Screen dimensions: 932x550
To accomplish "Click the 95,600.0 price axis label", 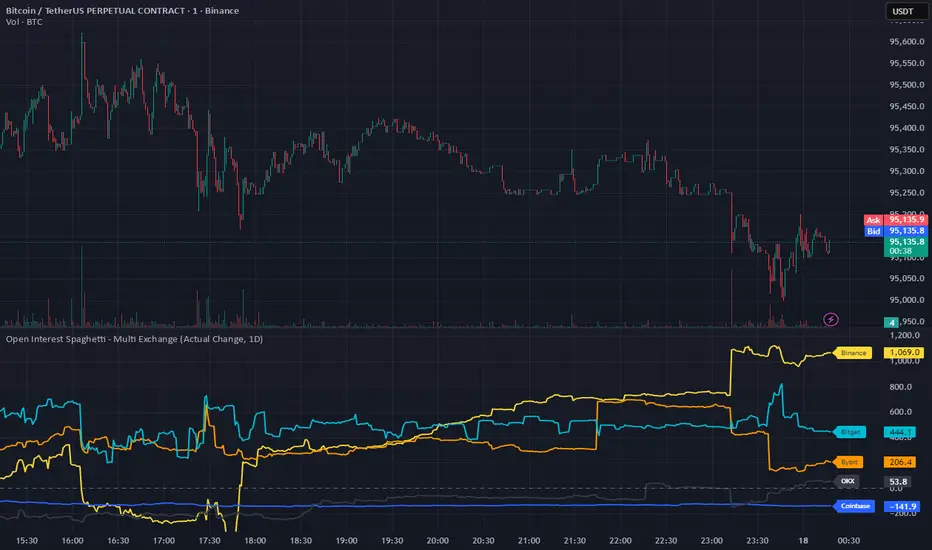I will [906, 42].
